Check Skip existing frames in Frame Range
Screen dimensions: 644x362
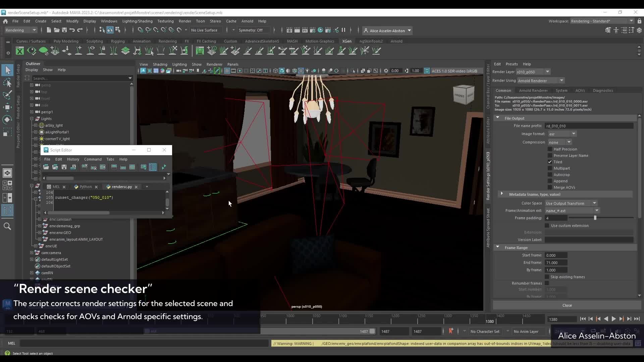[x=547, y=277]
